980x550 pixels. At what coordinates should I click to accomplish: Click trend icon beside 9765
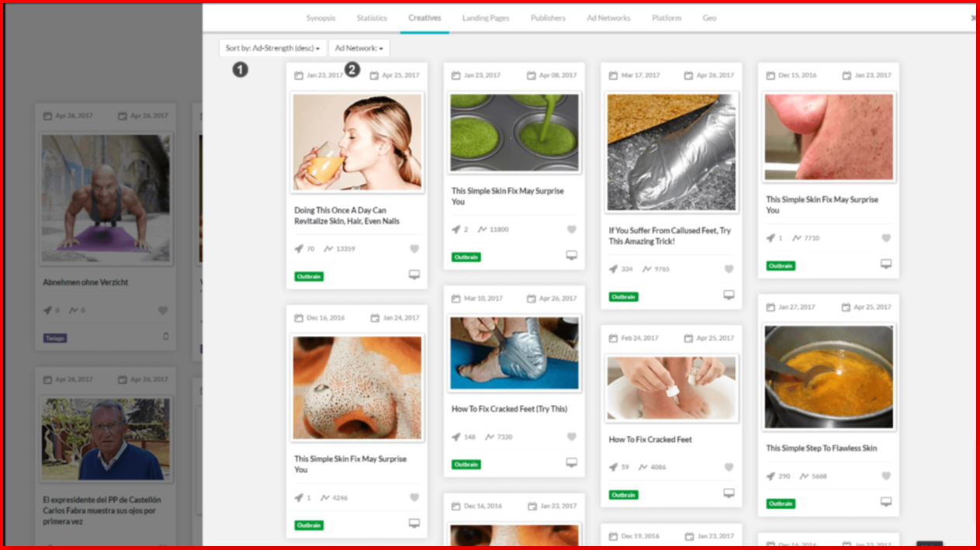(x=646, y=269)
